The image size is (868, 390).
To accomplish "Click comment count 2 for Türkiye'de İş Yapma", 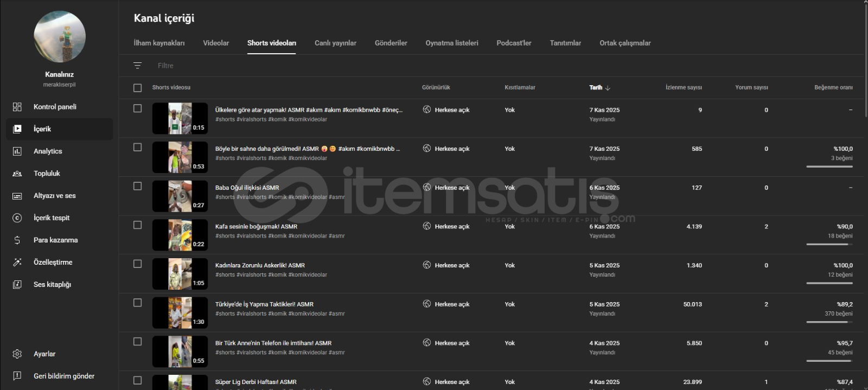I will click(766, 304).
